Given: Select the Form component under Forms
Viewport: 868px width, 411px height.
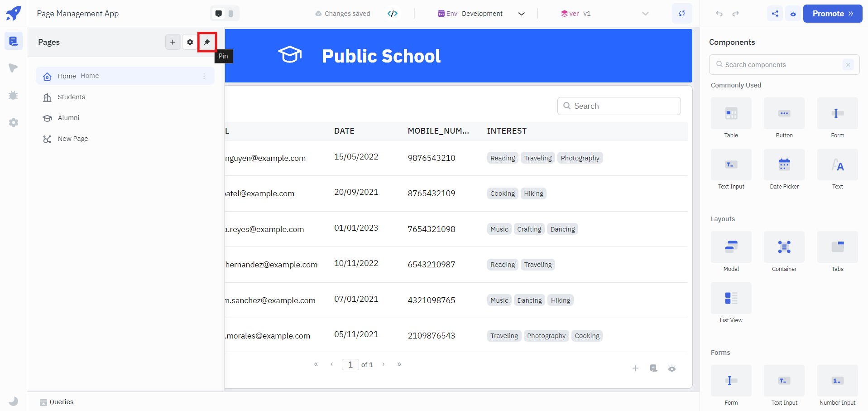Looking at the screenshot, I should coord(731,386).
